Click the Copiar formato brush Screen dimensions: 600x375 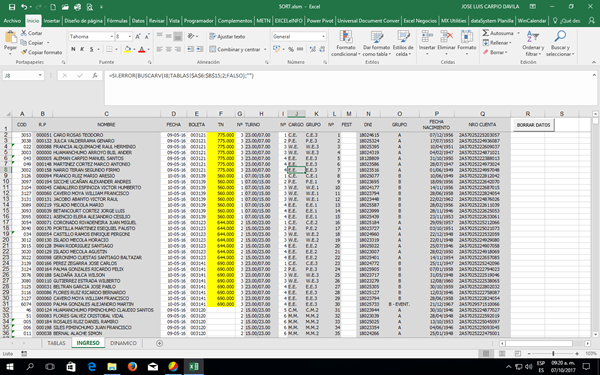[x=23, y=52]
